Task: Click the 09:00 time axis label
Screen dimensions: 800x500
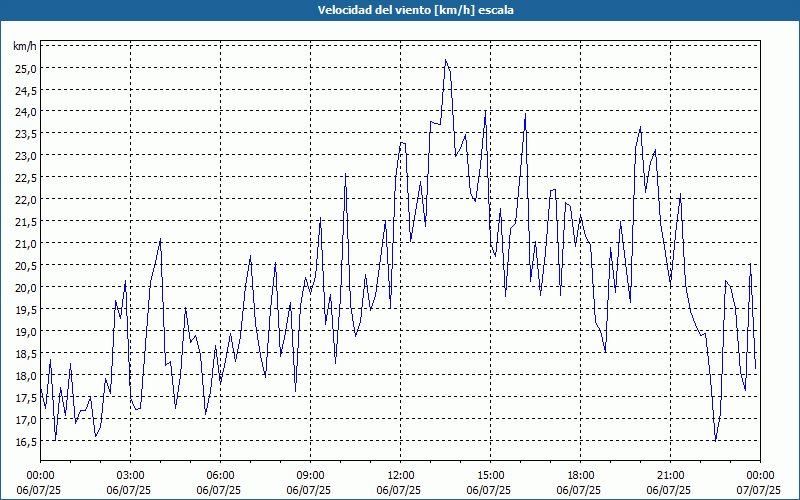Action: [x=310, y=475]
